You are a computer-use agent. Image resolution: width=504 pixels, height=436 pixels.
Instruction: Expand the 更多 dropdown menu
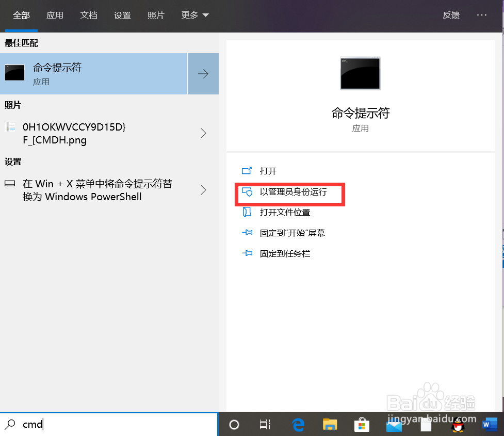[x=194, y=15]
